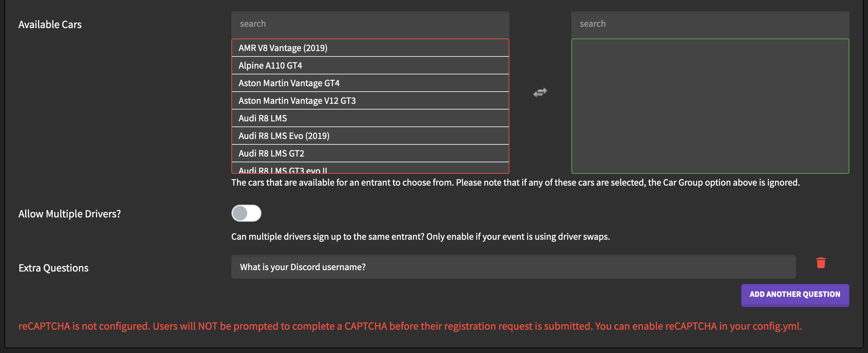Click the Extra Questions label
Image resolution: width=868 pixels, height=353 pixels.
coord(53,268)
